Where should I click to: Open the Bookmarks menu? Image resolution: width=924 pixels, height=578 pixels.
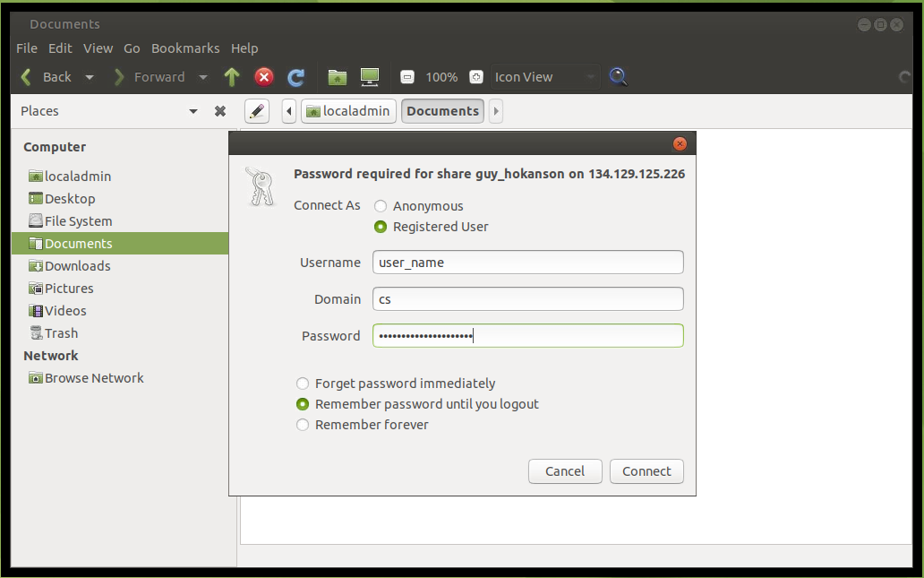click(x=185, y=48)
